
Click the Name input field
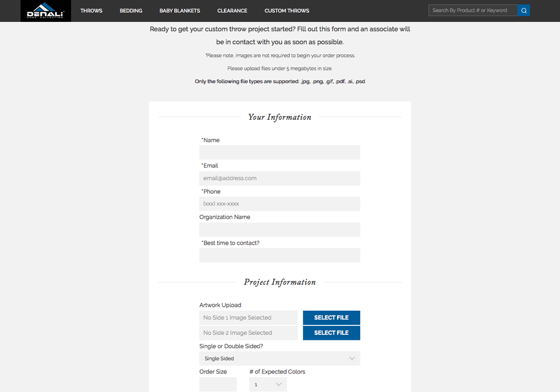click(x=279, y=152)
